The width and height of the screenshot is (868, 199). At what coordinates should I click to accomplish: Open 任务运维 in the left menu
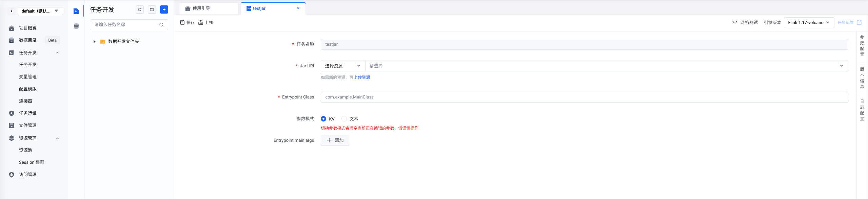pos(28,113)
